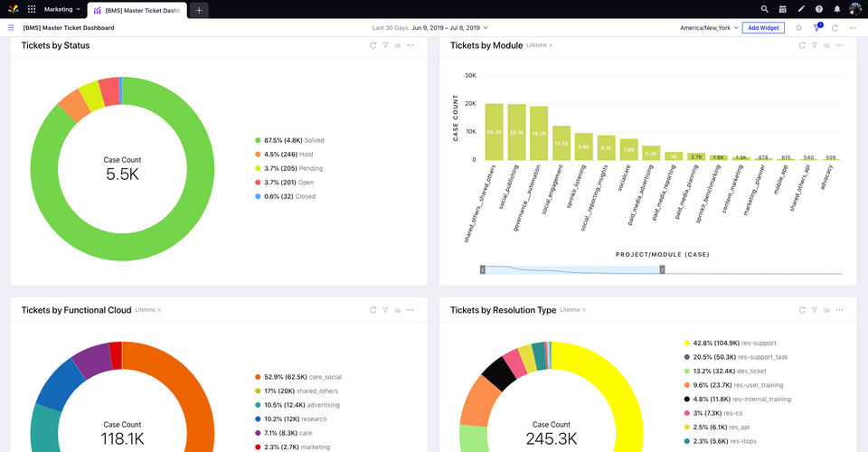Refresh Tickets by Resolution Type widget
This screenshot has width=868, height=452.
802,310
